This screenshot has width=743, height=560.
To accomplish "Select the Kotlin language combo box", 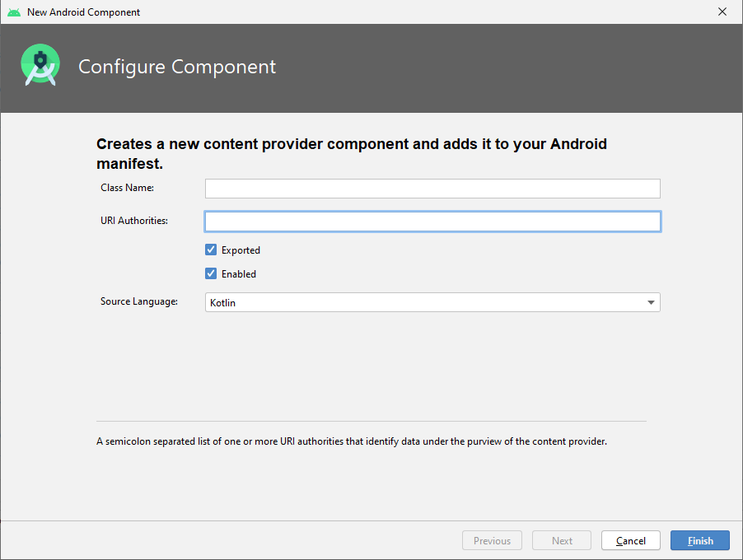I will coord(432,302).
